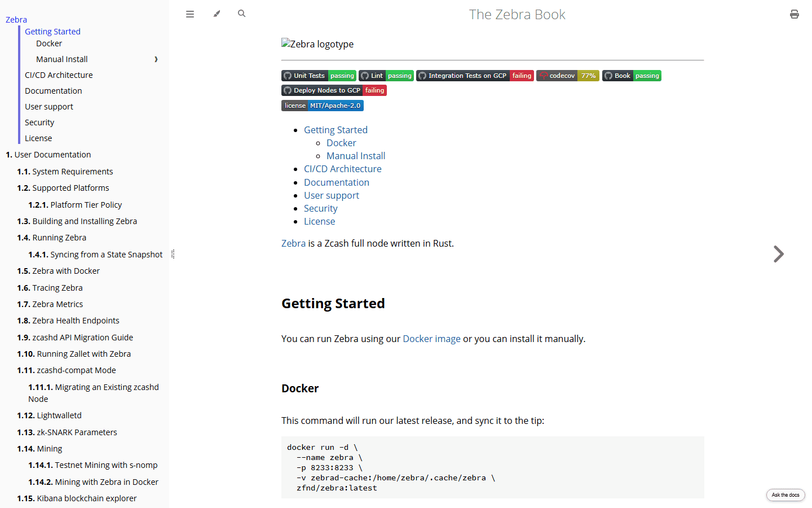Open the license MIT/Apache-2.0 badge
Viewport: 812px width, 508px height.
click(323, 106)
